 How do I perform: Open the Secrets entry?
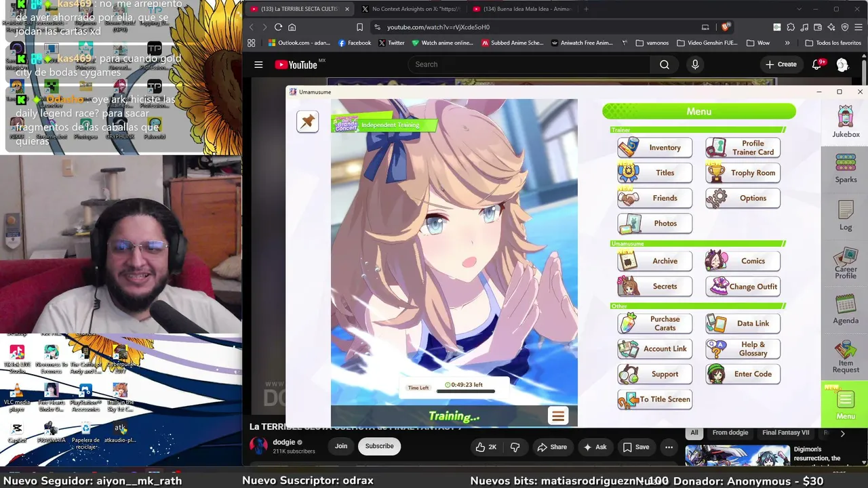[654, 286]
